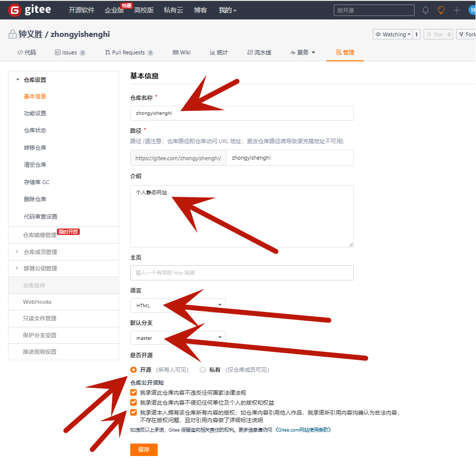Select 基本信息 in the sidebar

(35, 96)
